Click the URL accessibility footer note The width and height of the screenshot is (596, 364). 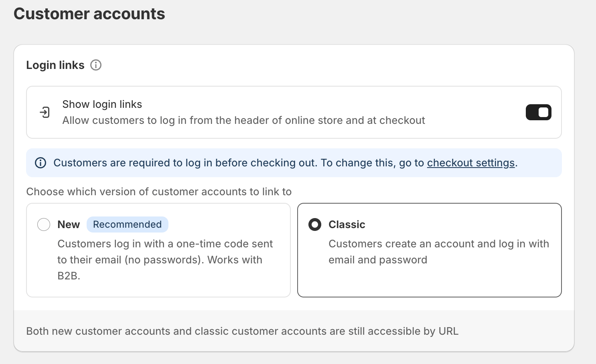242,331
